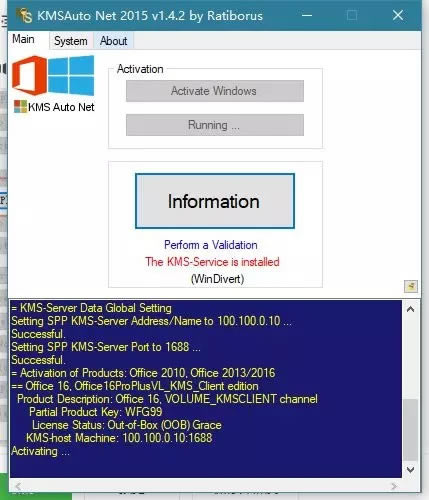
Task: Click log line Activation of Products: Office 2010
Action: 143,373
